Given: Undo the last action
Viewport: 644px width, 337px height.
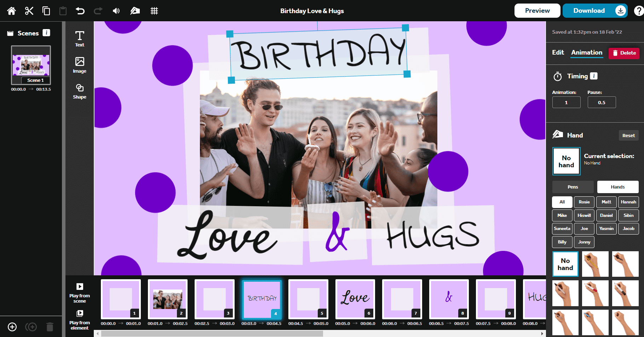Looking at the screenshot, I should (x=80, y=11).
